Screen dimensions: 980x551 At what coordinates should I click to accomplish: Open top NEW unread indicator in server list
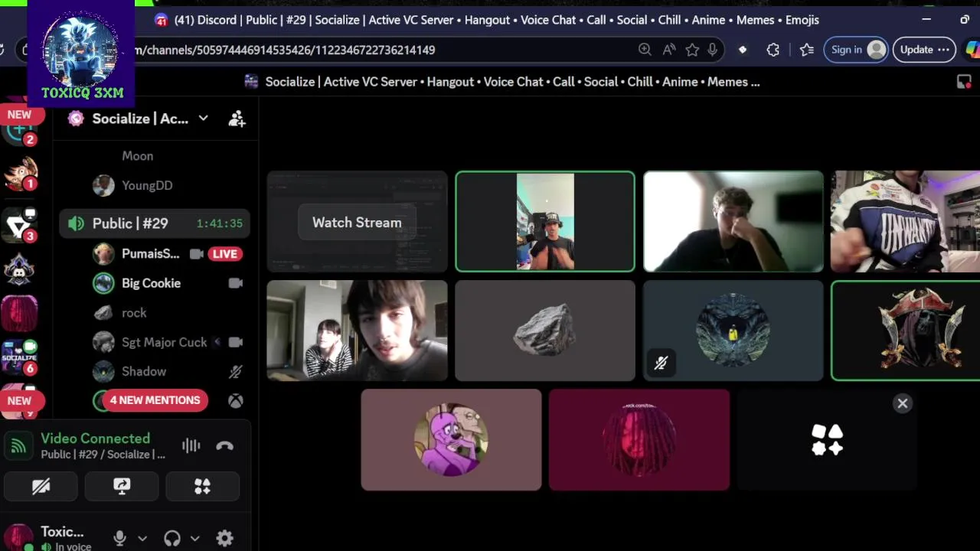19,115
